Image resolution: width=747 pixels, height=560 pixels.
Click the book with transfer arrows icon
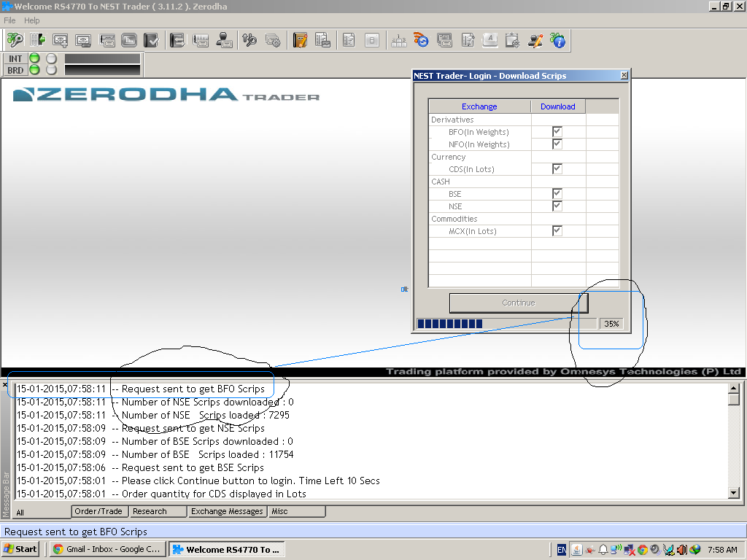(x=177, y=41)
